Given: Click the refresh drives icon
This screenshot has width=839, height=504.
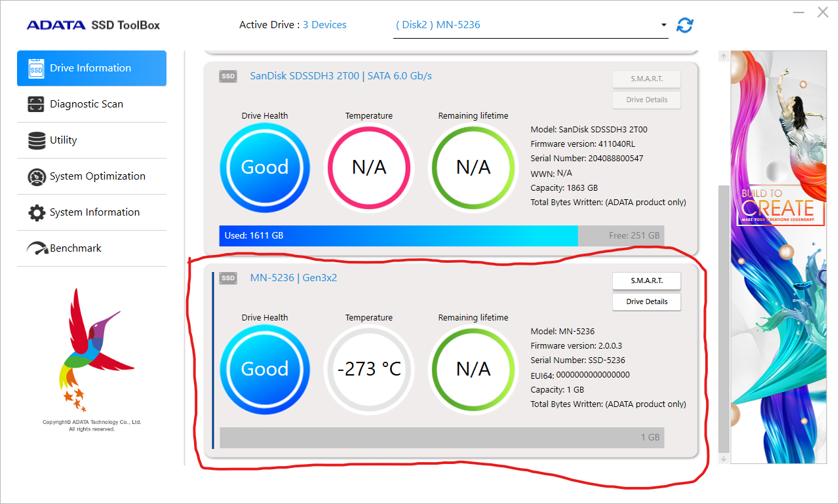Looking at the screenshot, I should pos(685,26).
